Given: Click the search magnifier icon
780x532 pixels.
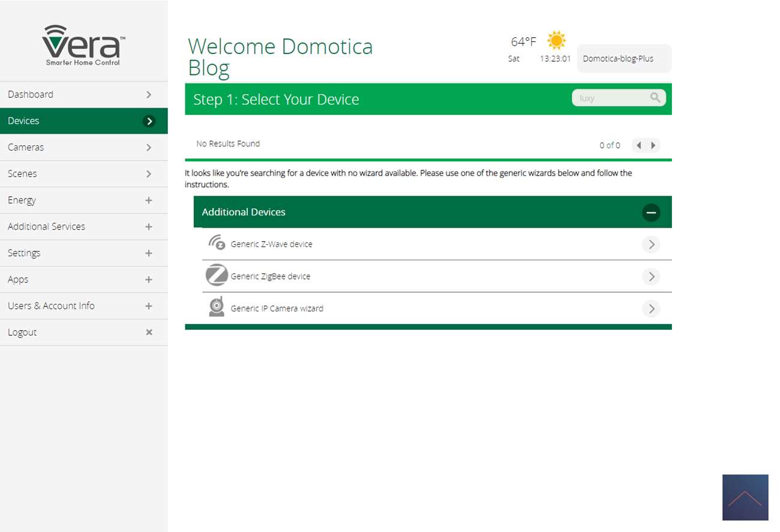Looking at the screenshot, I should tap(655, 98).
